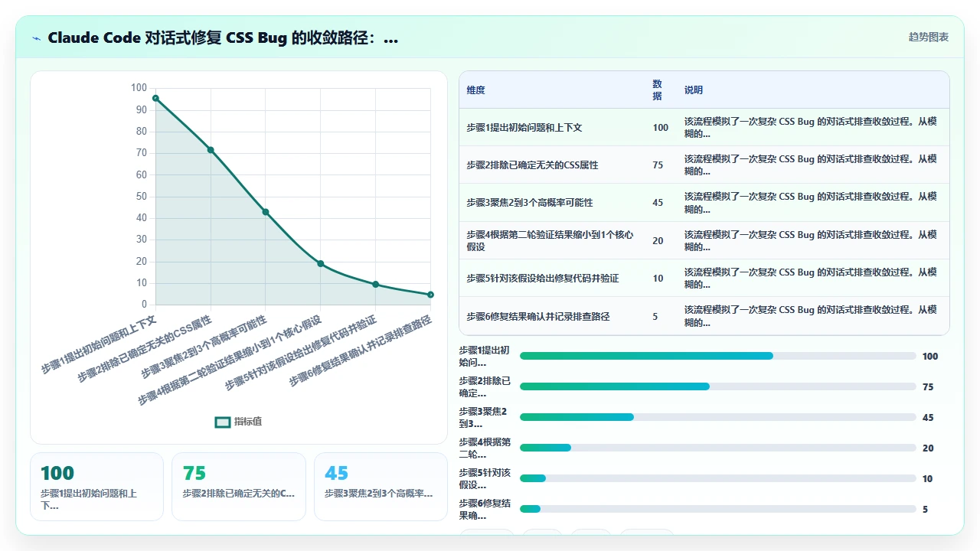Screen dimensions: 980x551
Task: Open the stat card showing 75
Action: pyautogui.click(x=238, y=487)
